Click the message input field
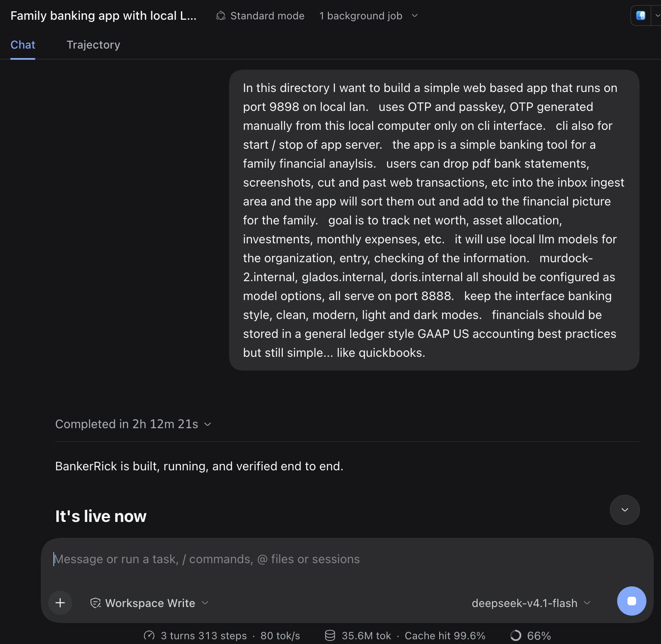 pos(347,559)
